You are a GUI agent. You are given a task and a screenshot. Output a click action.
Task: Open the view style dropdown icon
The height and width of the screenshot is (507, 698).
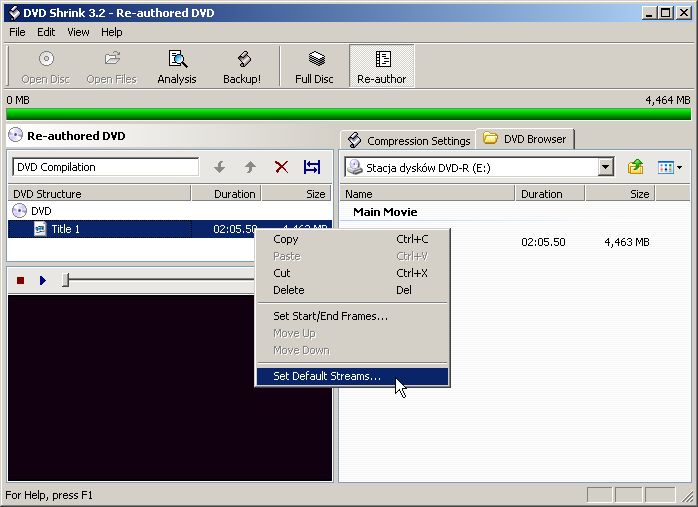pos(670,168)
